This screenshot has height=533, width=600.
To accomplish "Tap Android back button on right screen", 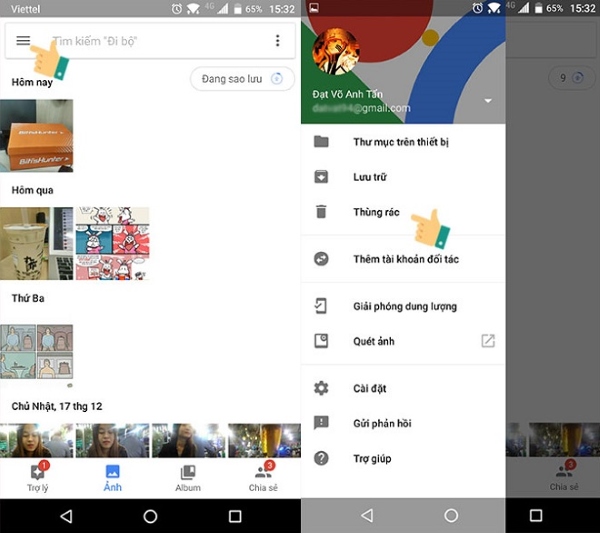I will [367, 515].
